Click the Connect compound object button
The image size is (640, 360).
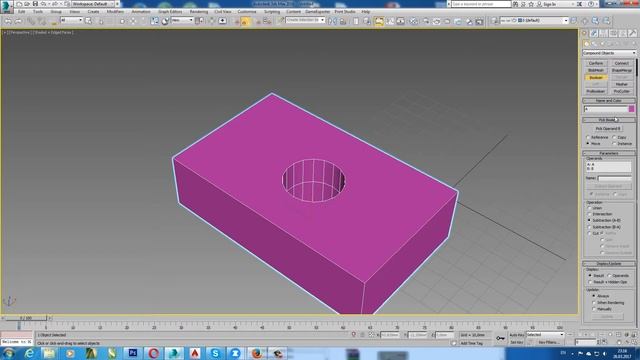[x=621, y=63]
